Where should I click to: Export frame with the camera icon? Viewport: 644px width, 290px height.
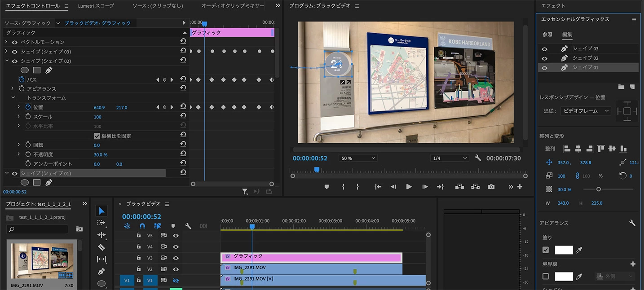click(x=491, y=187)
